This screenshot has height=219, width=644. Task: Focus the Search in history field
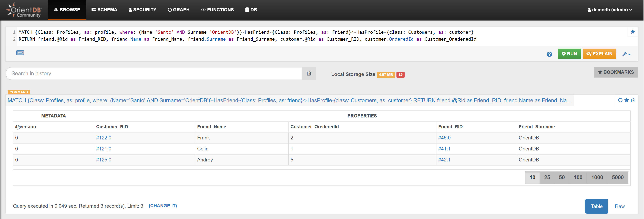[x=154, y=73]
